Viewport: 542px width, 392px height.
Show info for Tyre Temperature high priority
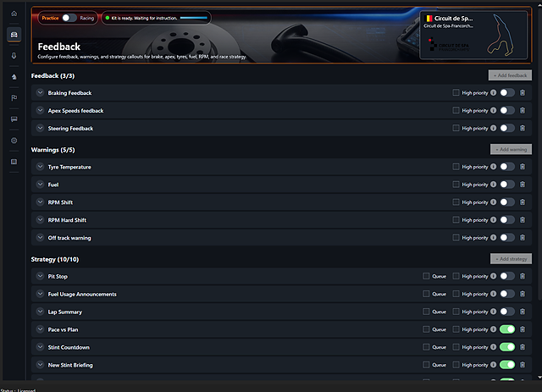pos(493,167)
